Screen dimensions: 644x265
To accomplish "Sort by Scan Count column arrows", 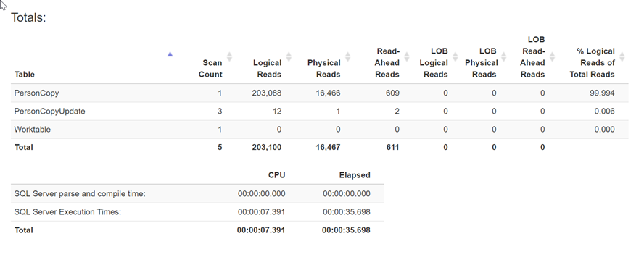I will [x=230, y=56].
